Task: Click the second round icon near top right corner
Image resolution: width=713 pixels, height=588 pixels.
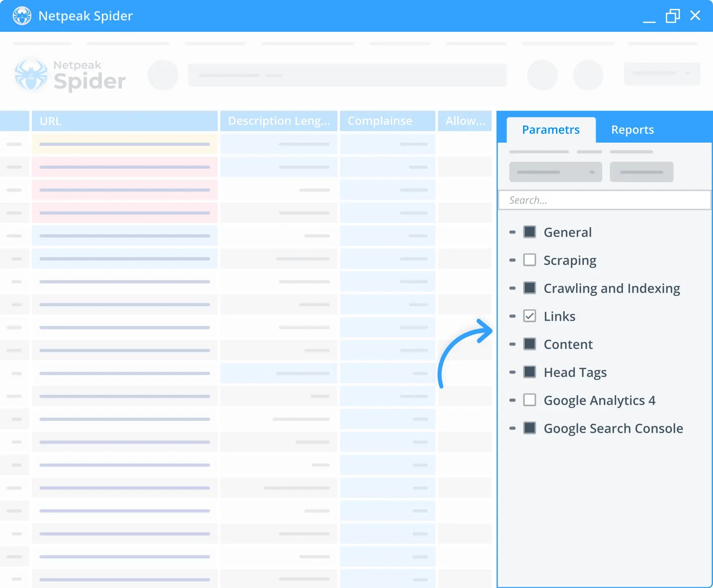Action: pos(588,75)
